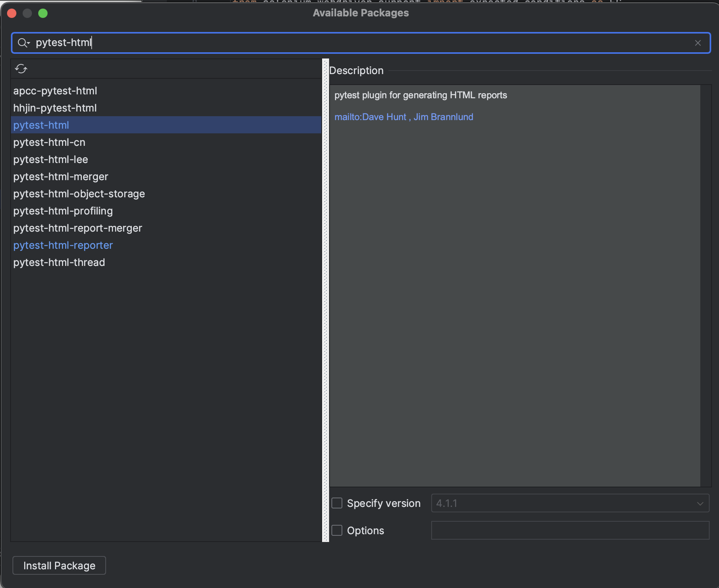Screen dimensions: 719x588
Task: Select the highlighted pytest-html package
Action: pyautogui.click(x=166, y=125)
